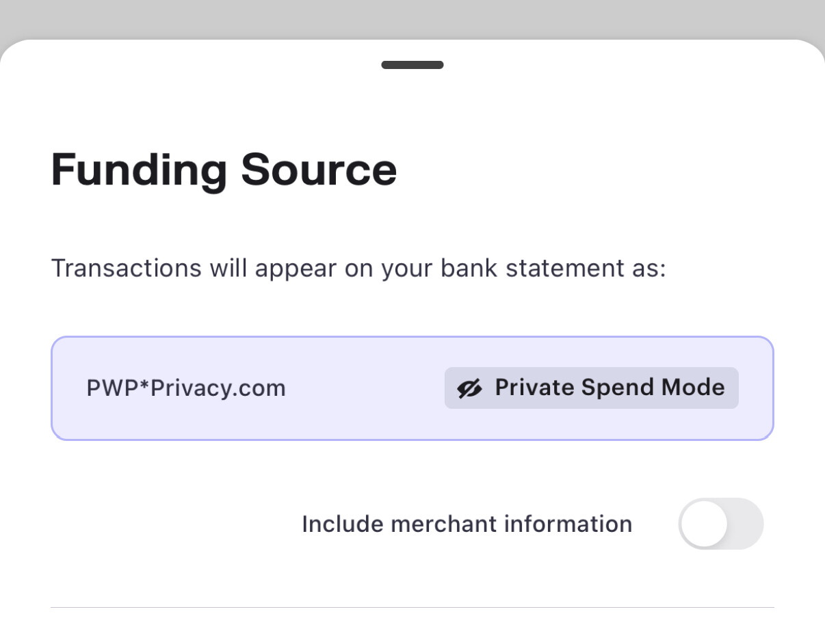Enable Include merchant information switch
825x644 pixels.
click(720, 524)
